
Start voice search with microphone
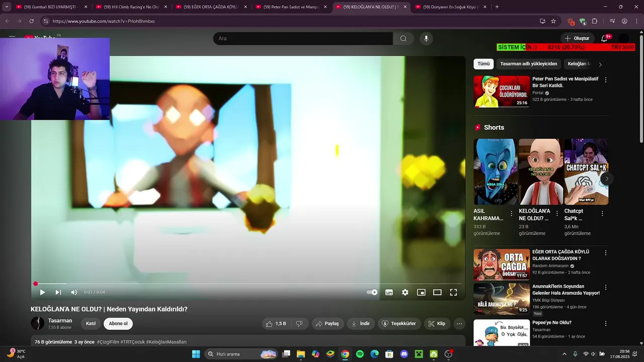427,39
